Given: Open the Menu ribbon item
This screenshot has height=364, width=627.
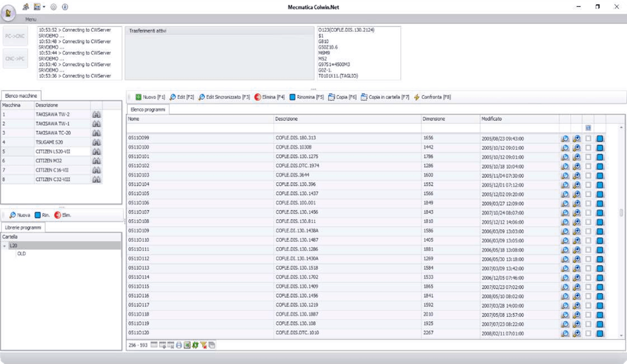Looking at the screenshot, I should tap(31, 19).
